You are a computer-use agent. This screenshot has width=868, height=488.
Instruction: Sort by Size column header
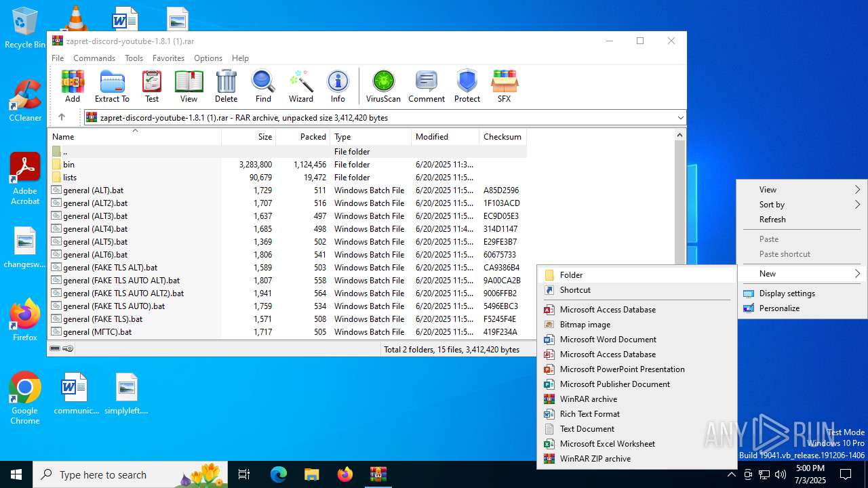click(249, 137)
